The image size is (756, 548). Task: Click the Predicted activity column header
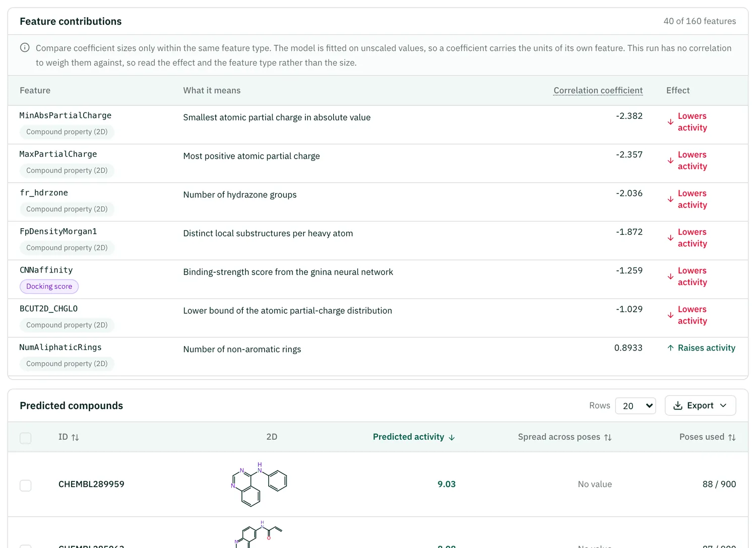pos(408,437)
